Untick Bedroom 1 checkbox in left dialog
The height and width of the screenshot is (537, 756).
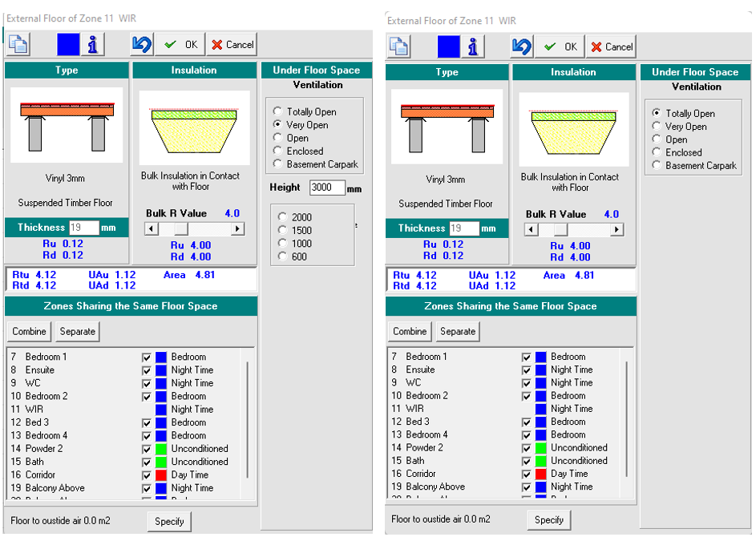(147, 357)
